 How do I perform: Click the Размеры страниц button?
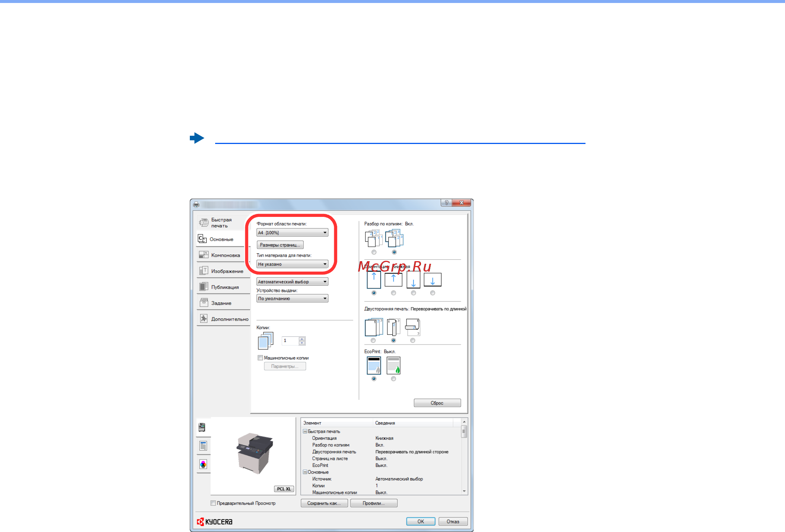point(280,245)
